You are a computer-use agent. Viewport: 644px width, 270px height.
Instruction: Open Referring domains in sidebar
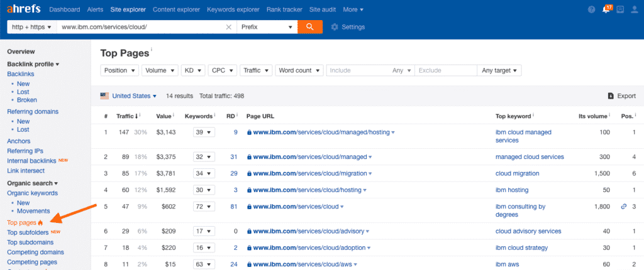point(33,112)
